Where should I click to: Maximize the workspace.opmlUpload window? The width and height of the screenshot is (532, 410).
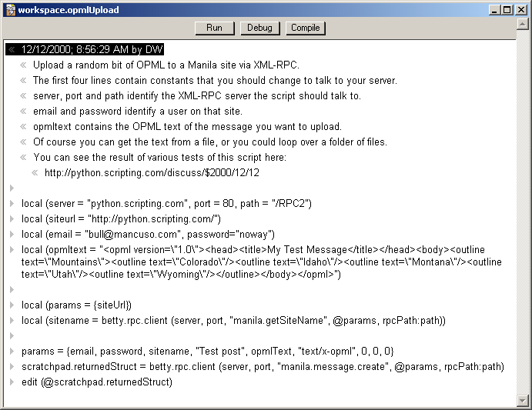[508, 9]
